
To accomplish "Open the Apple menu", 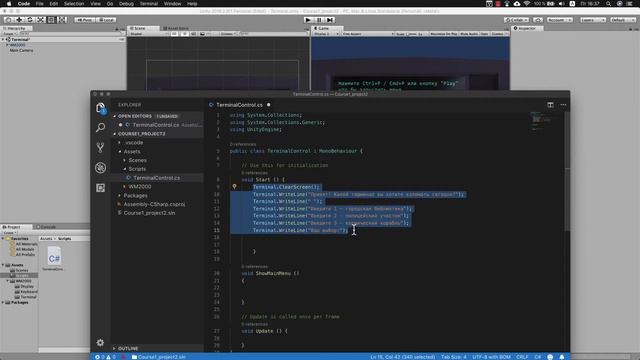I will [x=9, y=4].
